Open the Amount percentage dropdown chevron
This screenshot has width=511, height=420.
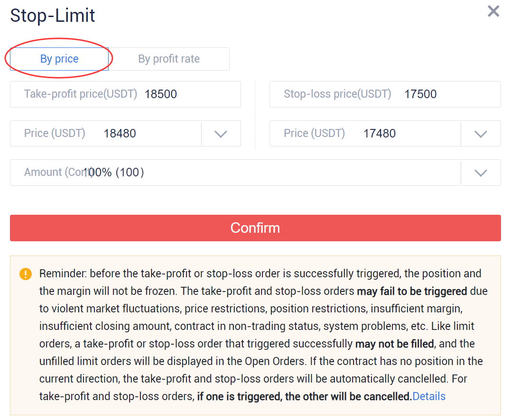pyautogui.click(x=481, y=173)
